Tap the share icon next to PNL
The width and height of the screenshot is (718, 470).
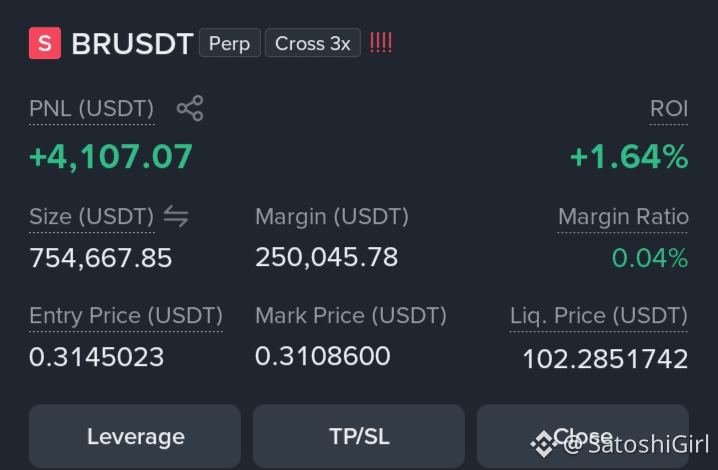(x=190, y=108)
